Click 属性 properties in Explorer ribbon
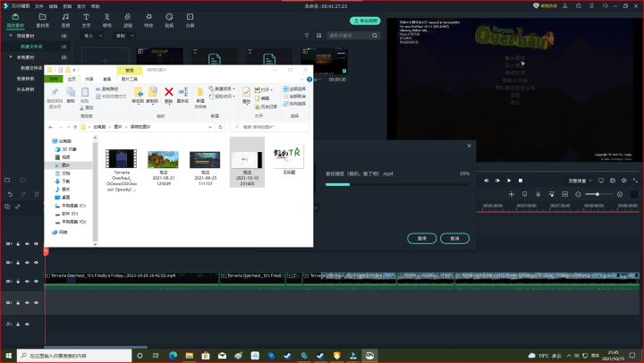Screen dimensions: 644x363 coord(246,96)
